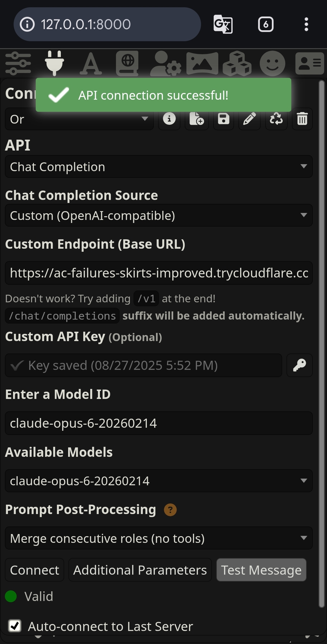This screenshot has width=327, height=644.
Task: Open Additional Parameters dialog
Action: click(x=140, y=570)
